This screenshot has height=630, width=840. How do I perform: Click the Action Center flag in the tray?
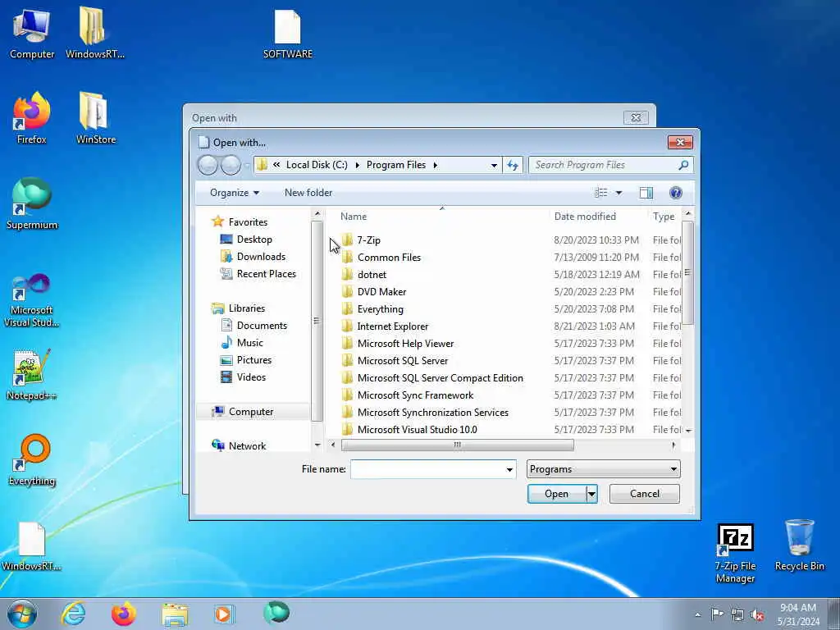717,614
